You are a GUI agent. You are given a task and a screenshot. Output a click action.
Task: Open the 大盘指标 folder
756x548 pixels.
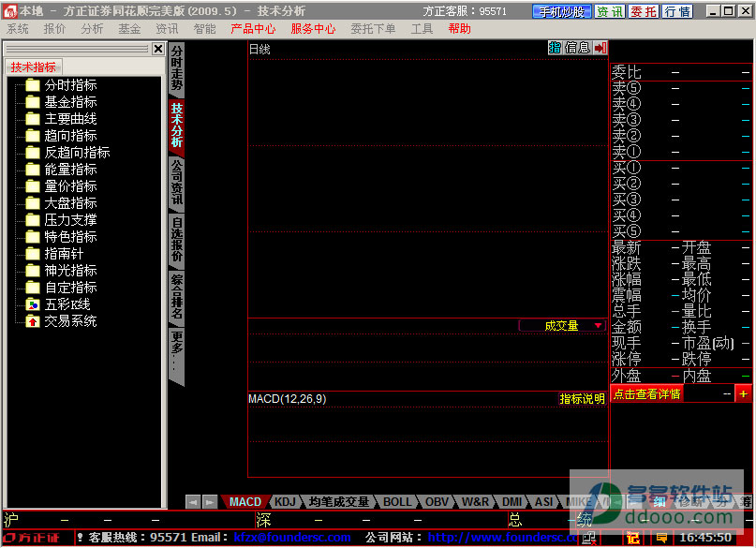61,203
